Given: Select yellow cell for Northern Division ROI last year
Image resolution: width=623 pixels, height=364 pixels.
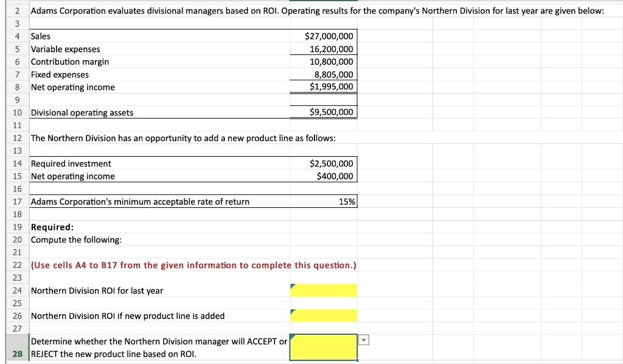Looking at the screenshot, I should click(323, 290).
